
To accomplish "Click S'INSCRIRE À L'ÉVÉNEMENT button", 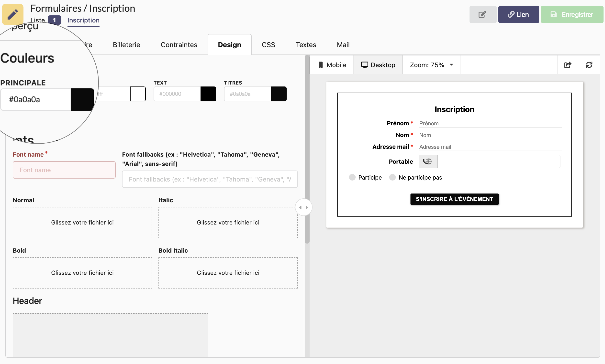I will [455, 199].
